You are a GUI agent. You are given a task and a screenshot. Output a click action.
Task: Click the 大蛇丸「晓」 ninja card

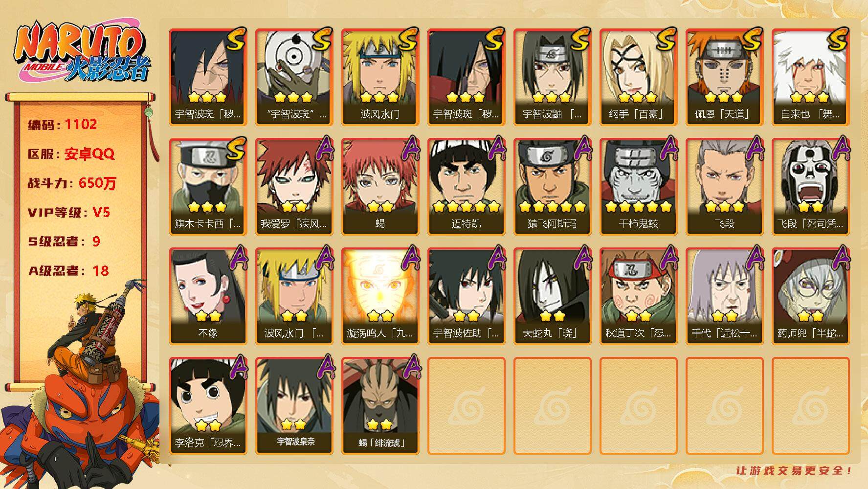[552, 296]
